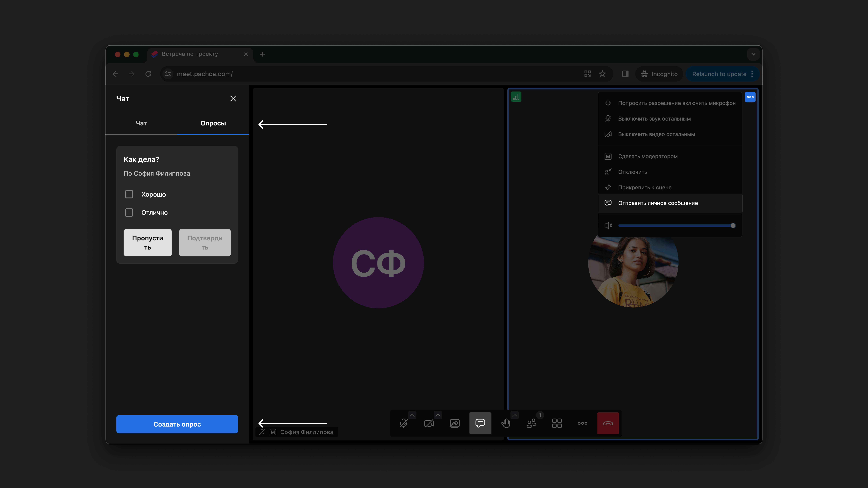
Task: Toggle the camera icon in the bottom toolbar
Action: (429, 423)
